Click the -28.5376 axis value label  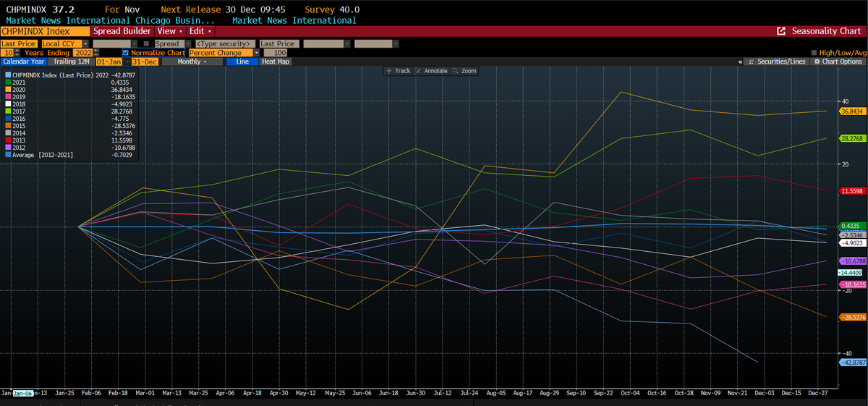(851, 317)
